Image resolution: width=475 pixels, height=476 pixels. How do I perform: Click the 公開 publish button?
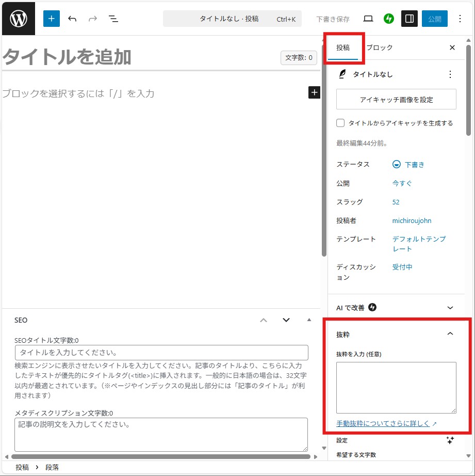(x=434, y=19)
